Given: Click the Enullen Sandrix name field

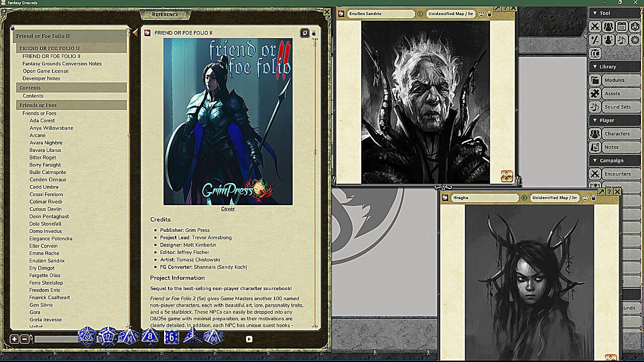Looking at the screenshot, I should point(380,14).
